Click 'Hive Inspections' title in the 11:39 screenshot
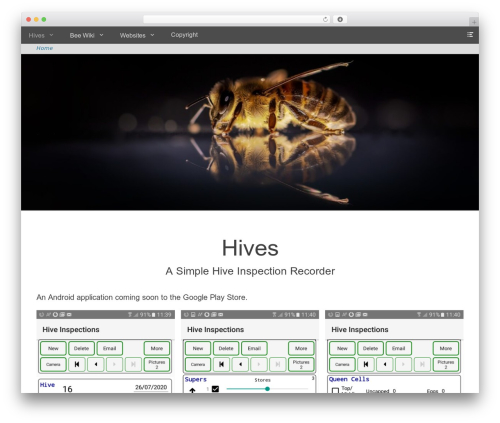 click(71, 329)
